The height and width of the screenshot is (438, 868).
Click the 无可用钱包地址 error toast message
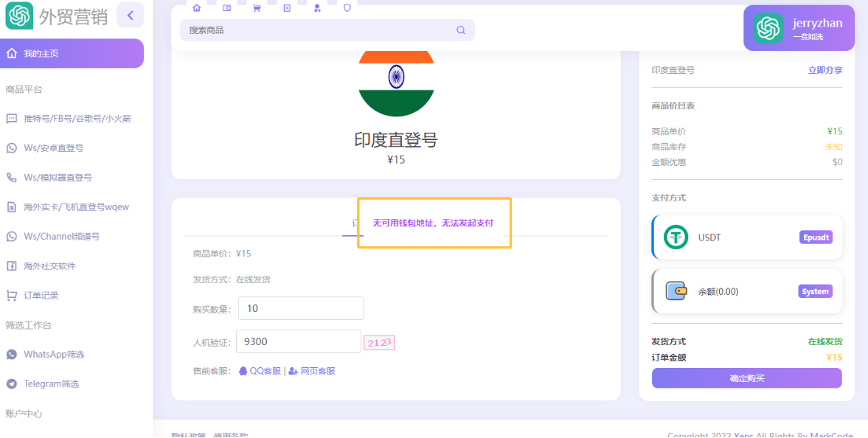(x=434, y=223)
